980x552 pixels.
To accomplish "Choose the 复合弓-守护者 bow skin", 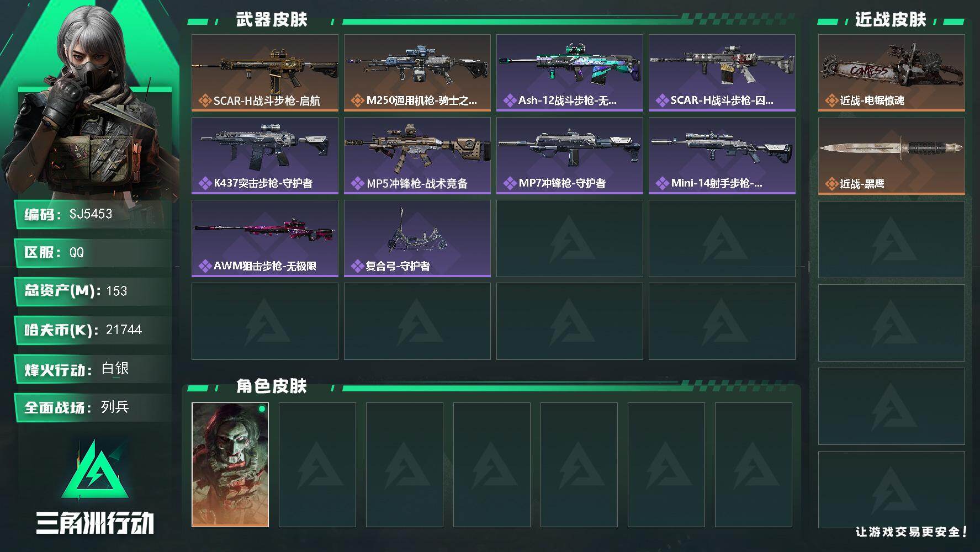I will [x=417, y=238].
